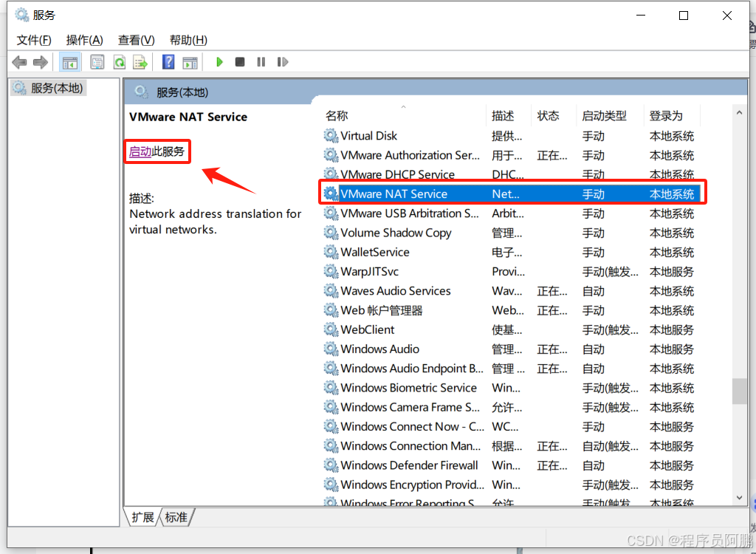Click the gear icon beside Windows Defender Firewall
This screenshot has height=554, width=756.
[331, 465]
